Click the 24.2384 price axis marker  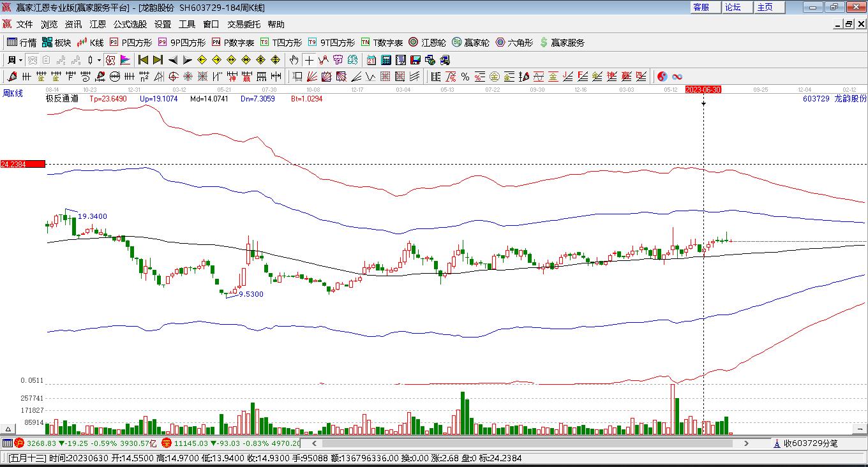(23, 164)
